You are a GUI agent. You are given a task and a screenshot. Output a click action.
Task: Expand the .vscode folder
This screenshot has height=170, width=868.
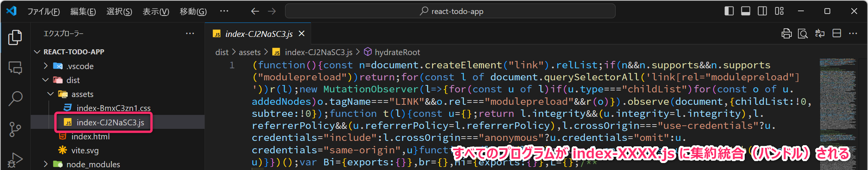click(45, 66)
